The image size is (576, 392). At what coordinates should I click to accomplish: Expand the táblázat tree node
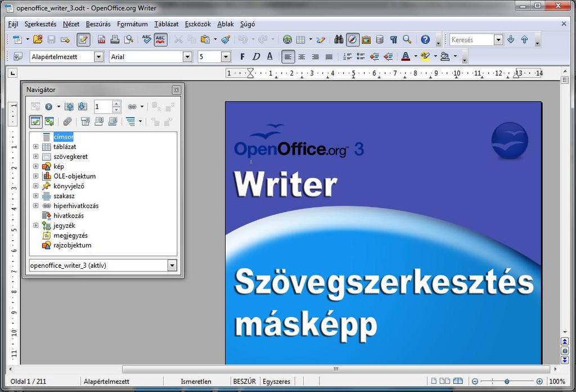click(35, 147)
